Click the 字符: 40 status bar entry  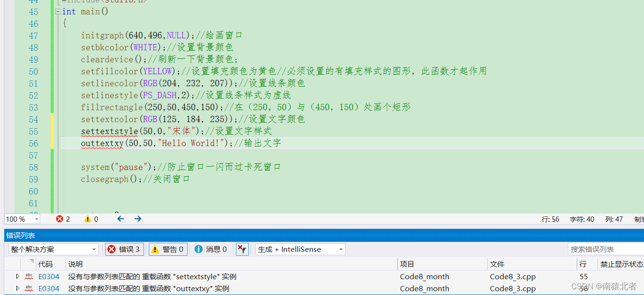coord(582,219)
